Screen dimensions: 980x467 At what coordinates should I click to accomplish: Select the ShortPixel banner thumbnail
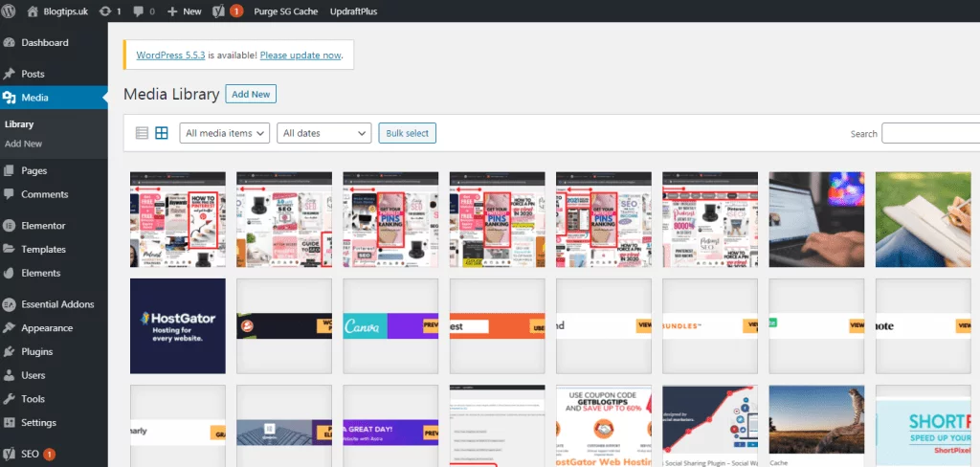[924, 426]
